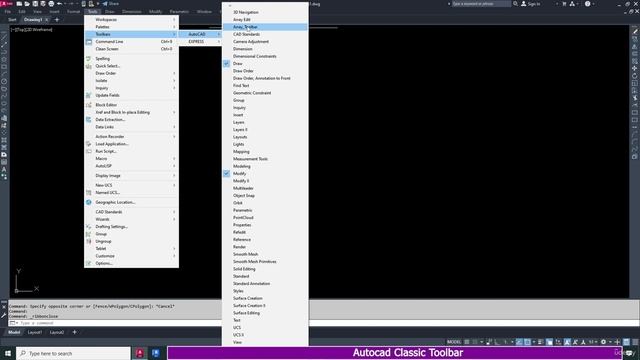The image size is (640, 360).
Task: Expand the Isolate submenu
Action: (131, 81)
